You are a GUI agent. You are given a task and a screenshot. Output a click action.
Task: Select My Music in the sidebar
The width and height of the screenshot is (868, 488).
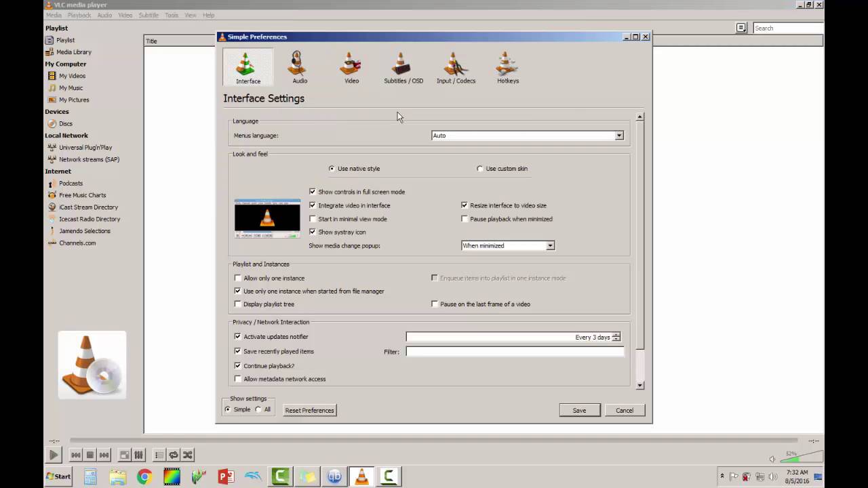[x=71, y=88]
